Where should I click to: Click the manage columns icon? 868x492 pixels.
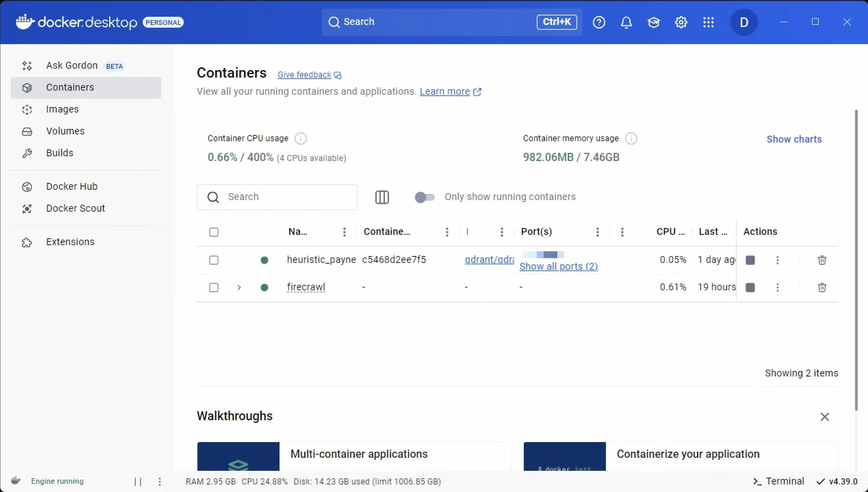coord(382,197)
